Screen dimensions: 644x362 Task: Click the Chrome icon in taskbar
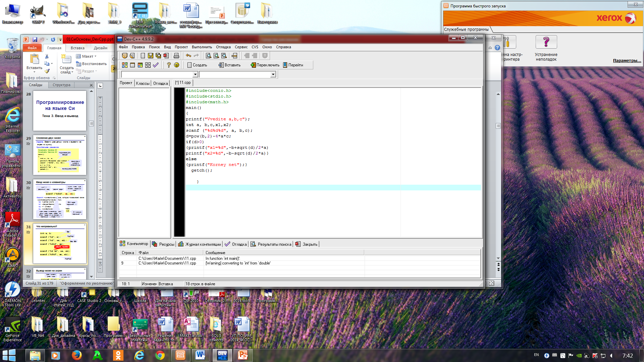pyautogui.click(x=160, y=355)
